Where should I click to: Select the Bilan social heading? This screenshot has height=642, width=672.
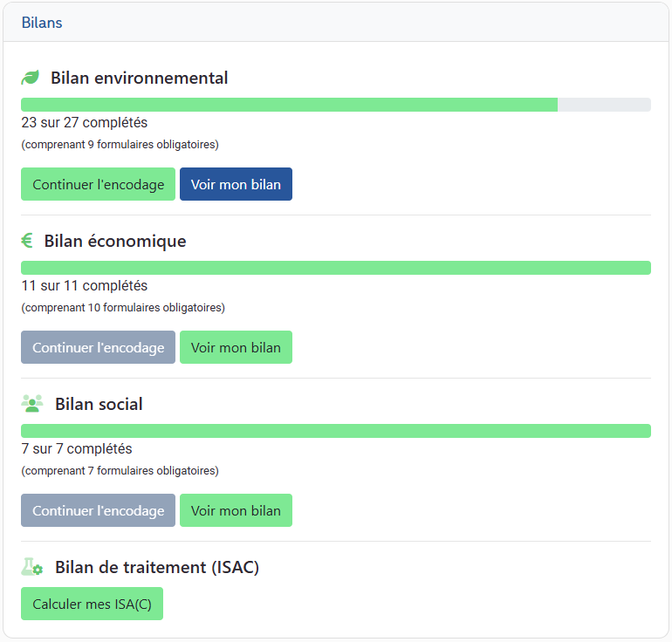pos(99,404)
